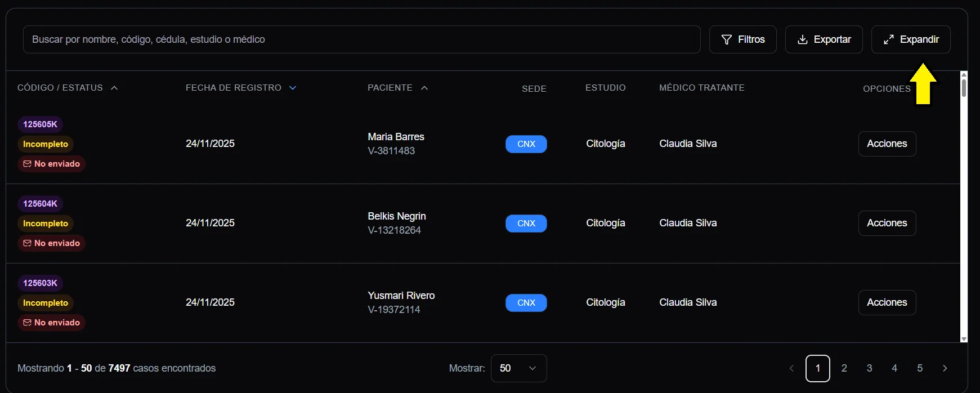Go to page 2

(x=844, y=368)
